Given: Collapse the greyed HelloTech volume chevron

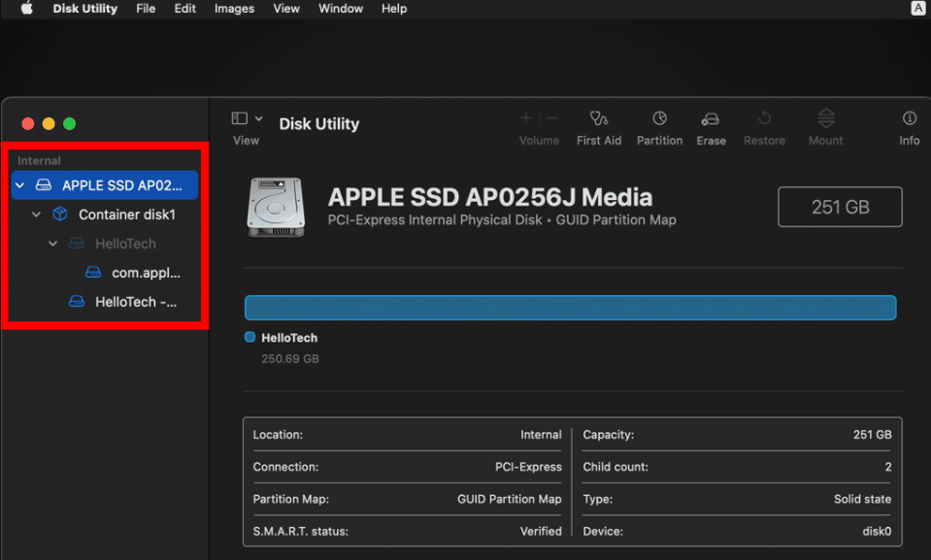Looking at the screenshot, I should tap(52, 244).
